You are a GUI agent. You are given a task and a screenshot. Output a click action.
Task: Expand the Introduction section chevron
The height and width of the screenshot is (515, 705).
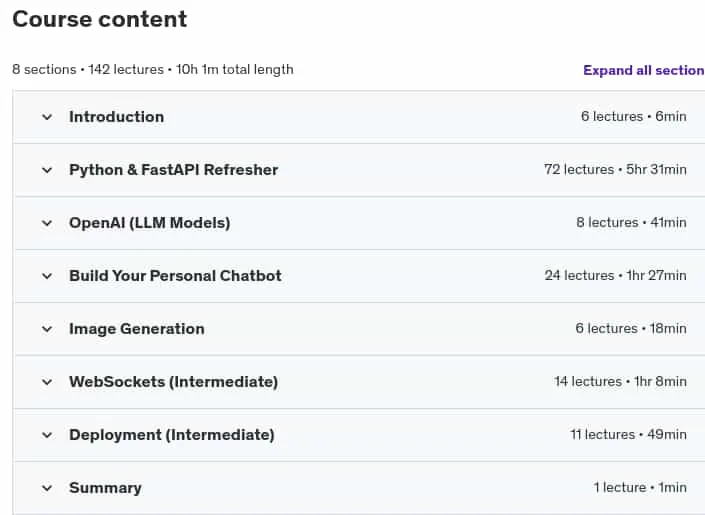(47, 117)
